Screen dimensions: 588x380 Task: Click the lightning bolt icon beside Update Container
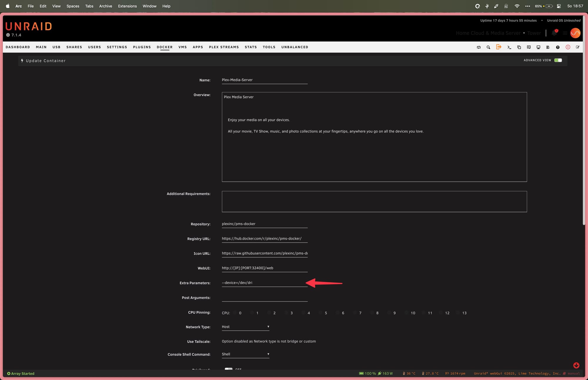[22, 61]
